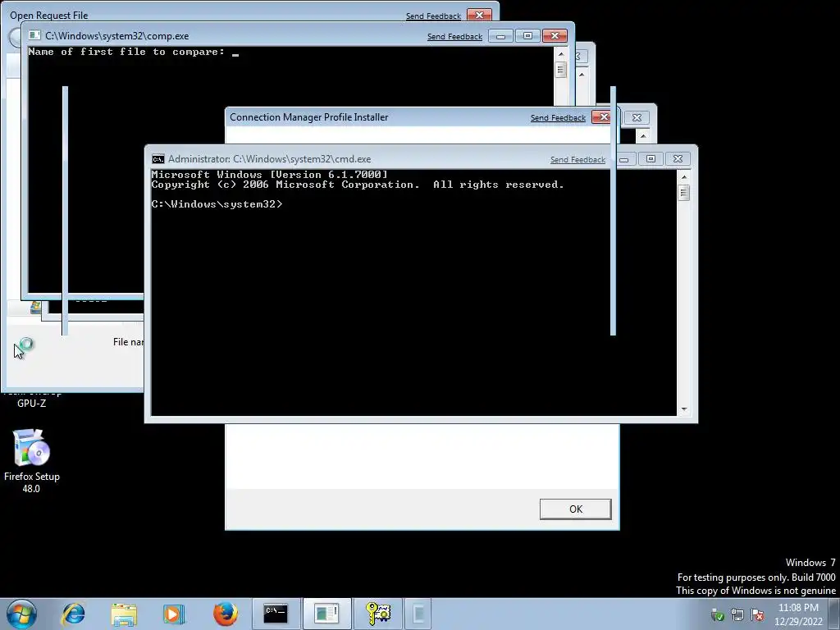Image resolution: width=840 pixels, height=630 pixels.
Task: Click the date 12/29/2022 in tray
Action: coord(798,622)
